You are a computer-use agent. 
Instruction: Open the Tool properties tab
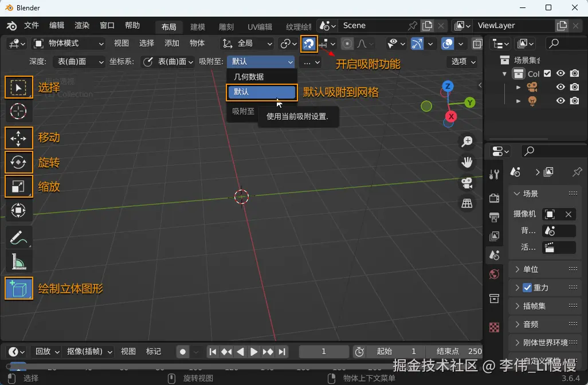pyautogui.click(x=494, y=174)
